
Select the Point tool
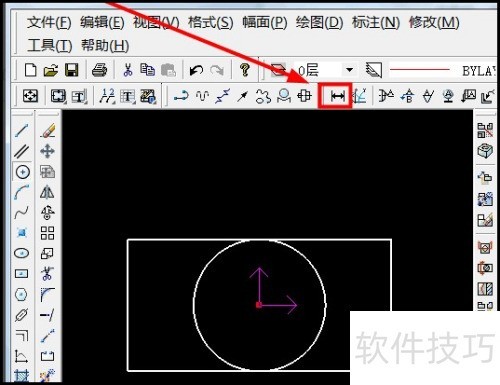[x=22, y=232]
